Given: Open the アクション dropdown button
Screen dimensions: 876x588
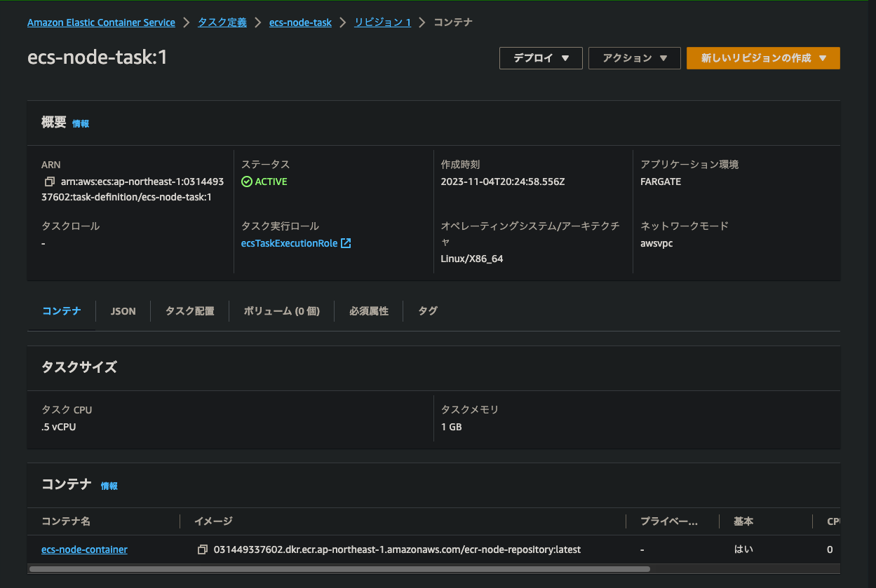Looking at the screenshot, I should point(635,58).
